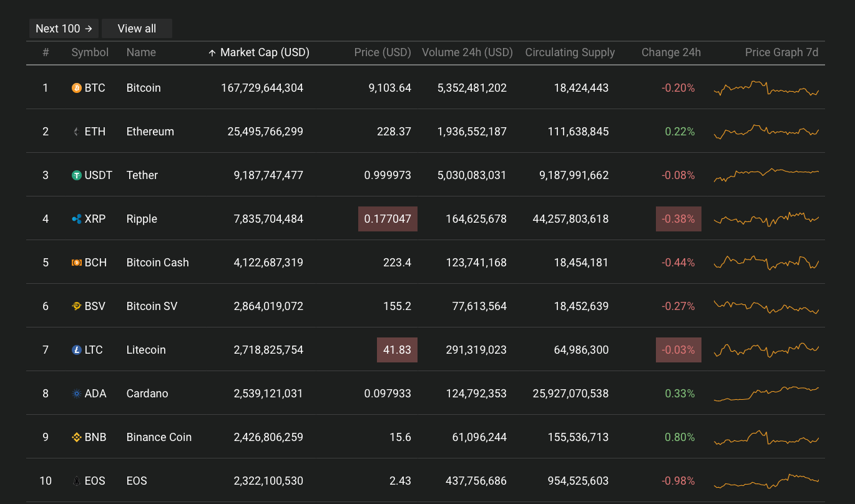Click Tether circulating supply 9,187,991,662

click(574, 175)
